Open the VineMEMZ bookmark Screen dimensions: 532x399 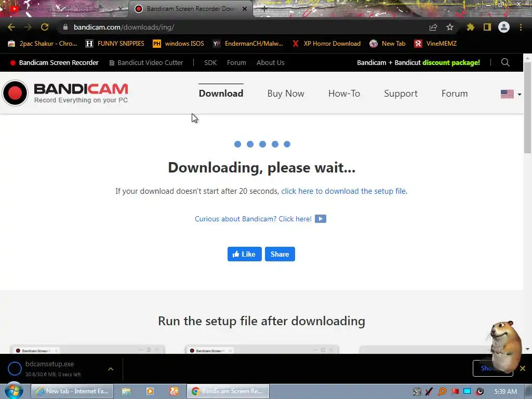coord(436,44)
